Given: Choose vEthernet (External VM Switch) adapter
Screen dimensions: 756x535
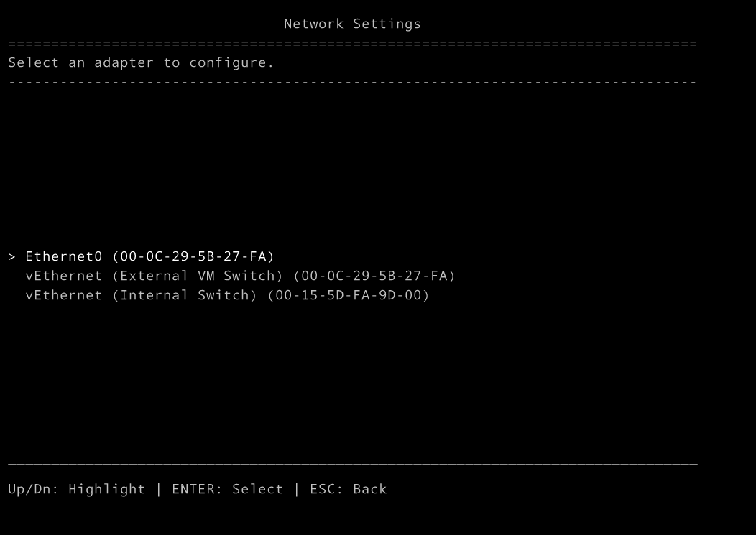Looking at the screenshot, I should click(240, 276).
